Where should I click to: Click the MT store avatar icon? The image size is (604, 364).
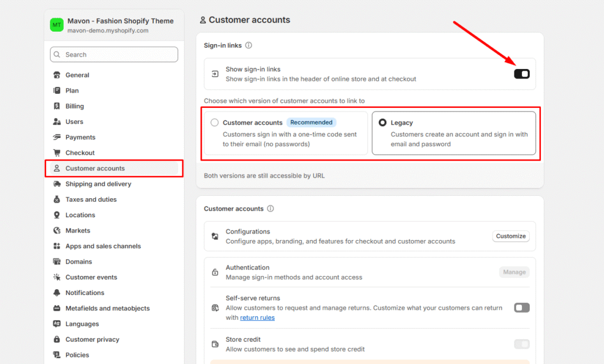tap(57, 25)
